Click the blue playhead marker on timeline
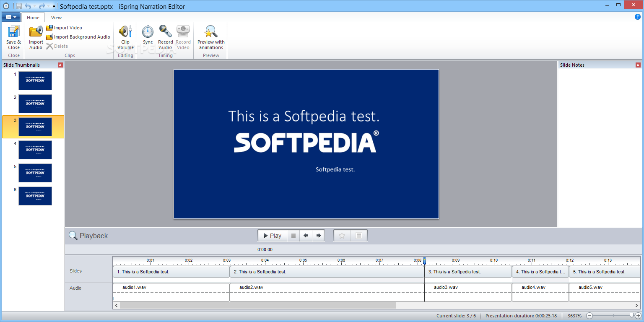The image size is (644, 322). click(424, 261)
